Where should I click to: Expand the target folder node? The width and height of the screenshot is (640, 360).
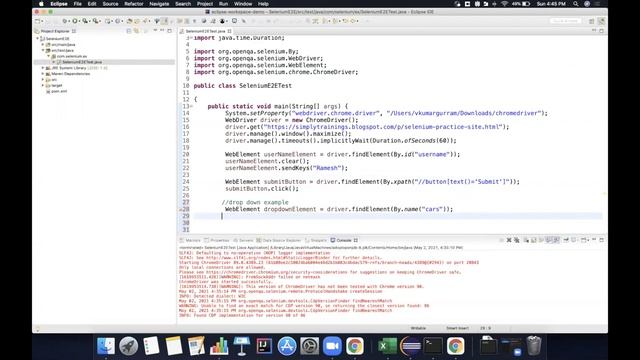43,85
